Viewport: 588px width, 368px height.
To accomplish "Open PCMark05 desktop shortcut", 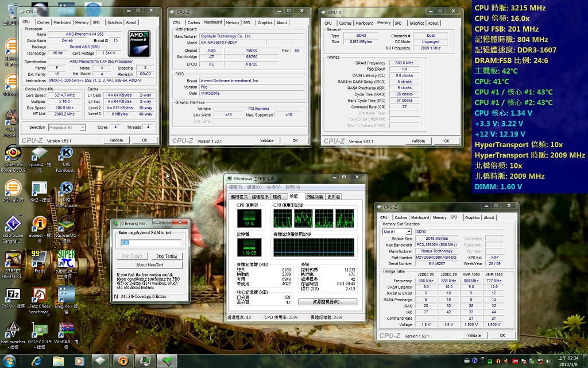I will pyautogui.click(x=13, y=191).
